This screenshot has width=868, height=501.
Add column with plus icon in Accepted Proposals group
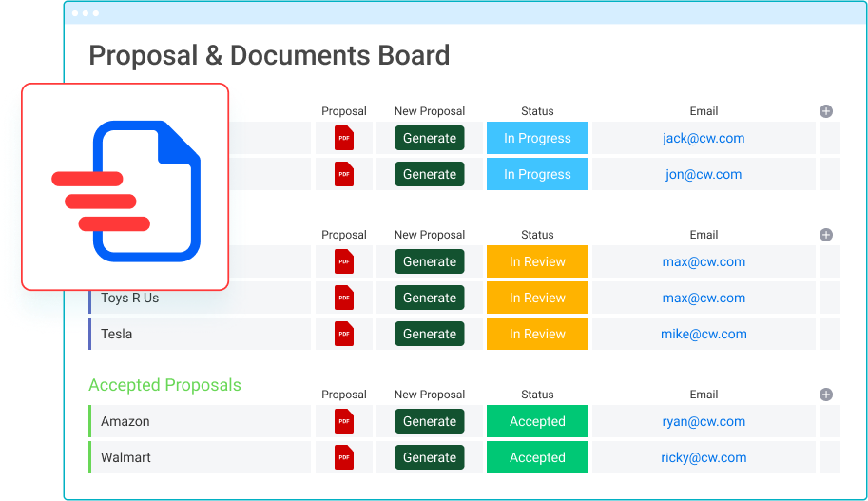pos(826,395)
